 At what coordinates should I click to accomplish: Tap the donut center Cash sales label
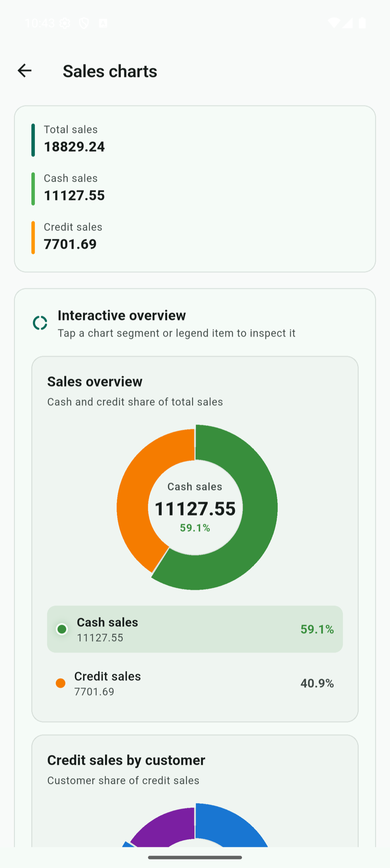(195, 487)
